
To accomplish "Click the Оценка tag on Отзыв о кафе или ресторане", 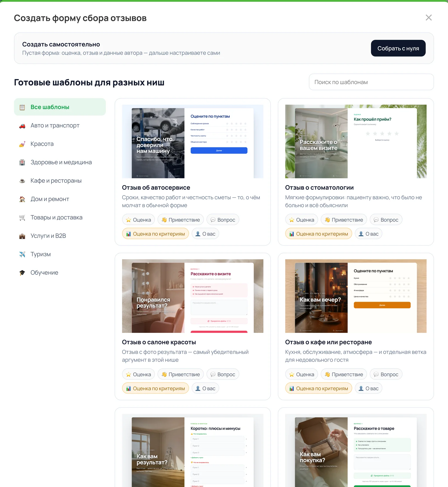I will tap(302, 374).
